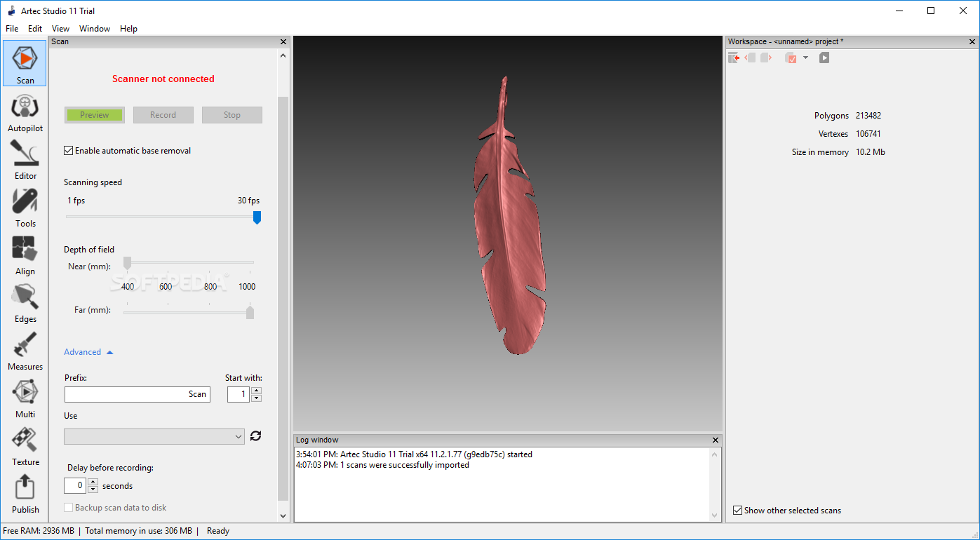Open the Publish panel
Image resolution: width=980 pixels, height=540 pixels.
click(25, 492)
